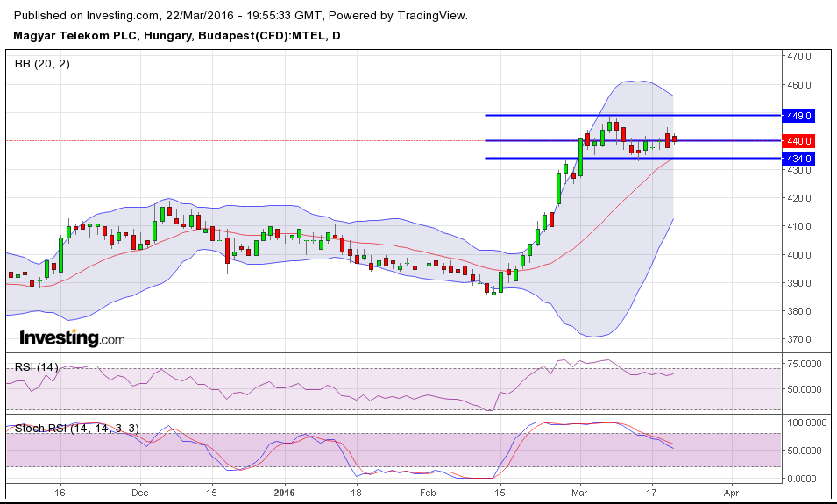Image resolution: width=837 pixels, height=504 pixels.
Task: Click the Magyar Telekom PLC chart title
Action: pos(177,36)
